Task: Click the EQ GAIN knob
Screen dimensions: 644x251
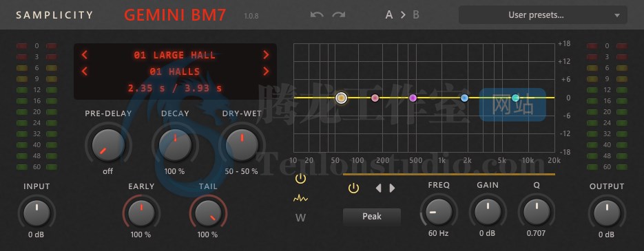Action: [488, 212]
